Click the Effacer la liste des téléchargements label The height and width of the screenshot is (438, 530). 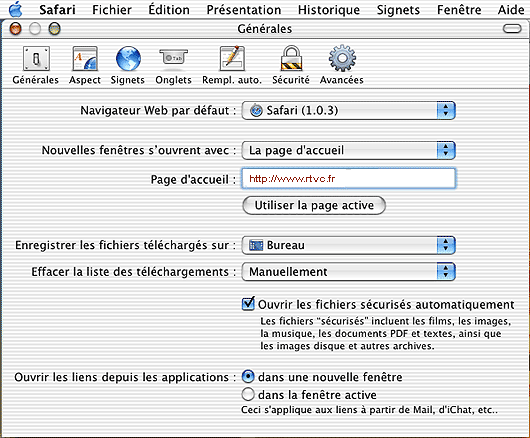[134, 272]
